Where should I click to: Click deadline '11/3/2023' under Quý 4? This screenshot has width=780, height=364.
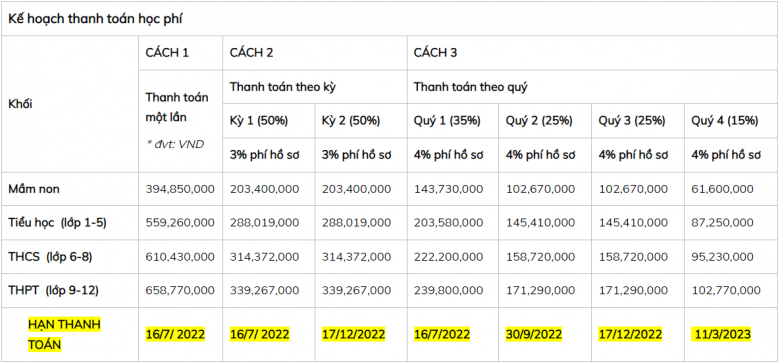(x=721, y=334)
